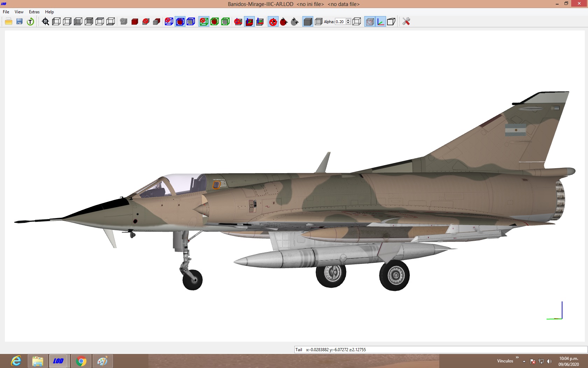588x368 pixels.
Task: Open the View menu
Action: point(19,12)
